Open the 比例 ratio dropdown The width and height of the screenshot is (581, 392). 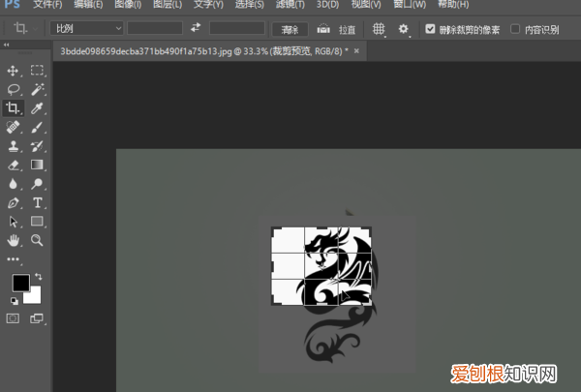pos(87,28)
